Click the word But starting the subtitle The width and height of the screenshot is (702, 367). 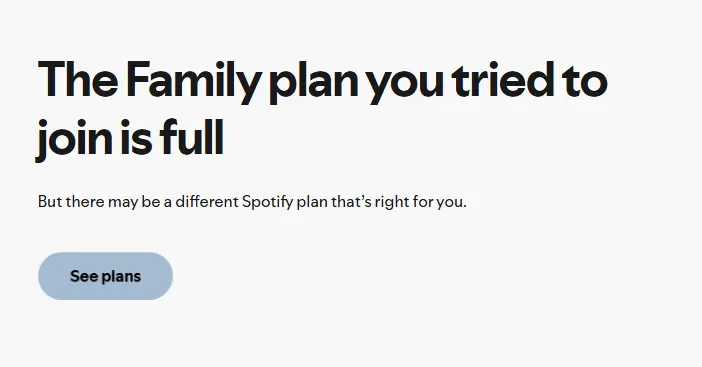(50, 201)
